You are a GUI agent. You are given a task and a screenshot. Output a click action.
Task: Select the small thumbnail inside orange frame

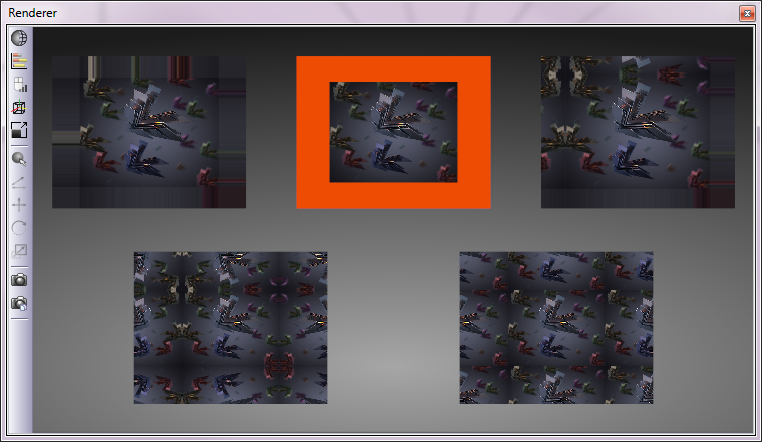(x=393, y=132)
